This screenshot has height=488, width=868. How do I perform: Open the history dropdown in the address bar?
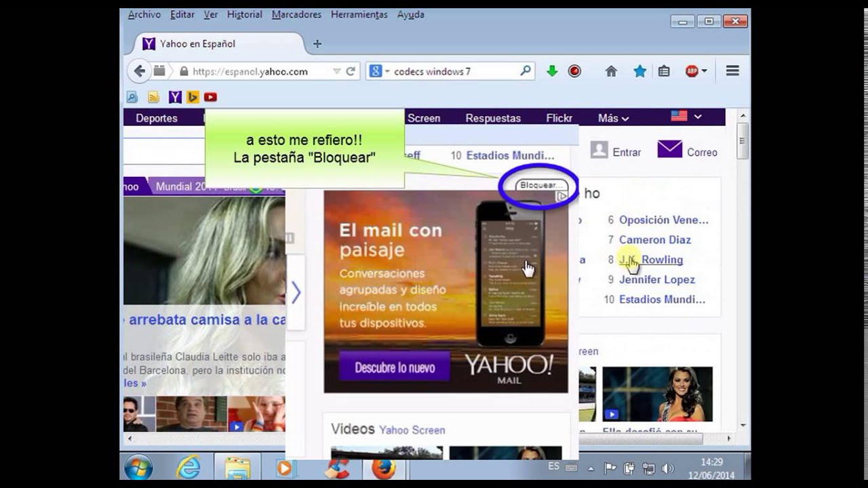click(x=336, y=71)
